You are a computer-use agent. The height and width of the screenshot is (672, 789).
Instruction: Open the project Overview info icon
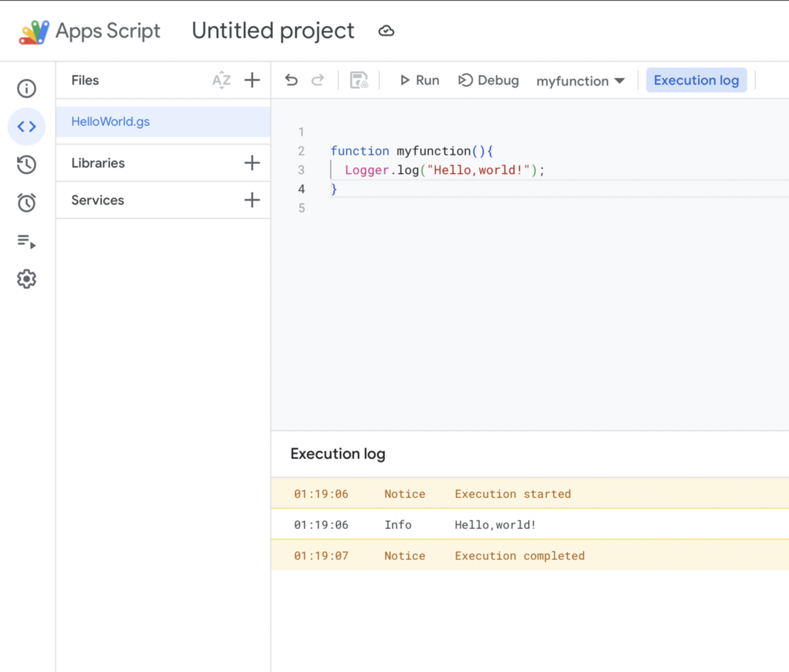pos(26,89)
